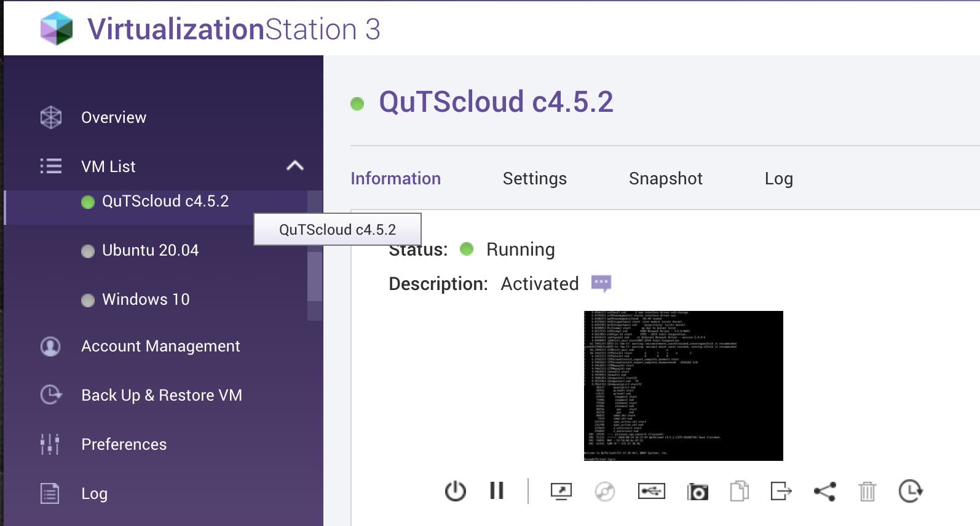Screen dimensions: 980x526
Task: Open Preferences
Action: click(124, 445)
